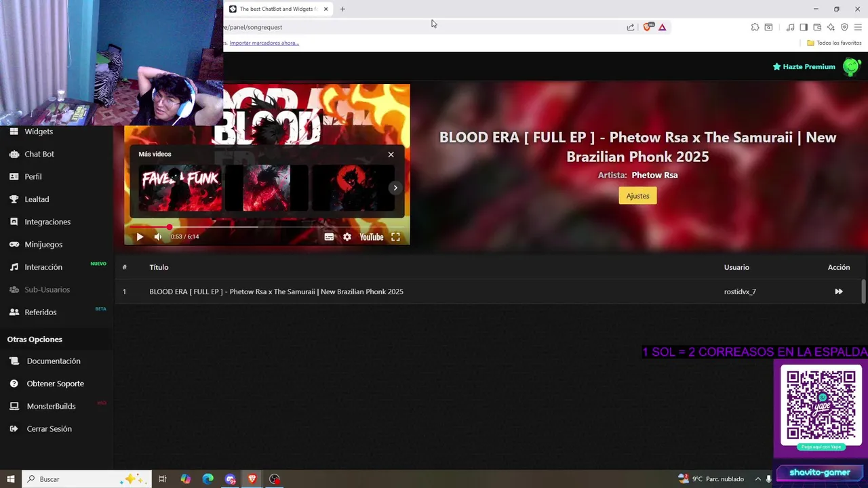This screenshot has width=868, height=488.
Task: Click the Título column header
Action: coord(159,267)
